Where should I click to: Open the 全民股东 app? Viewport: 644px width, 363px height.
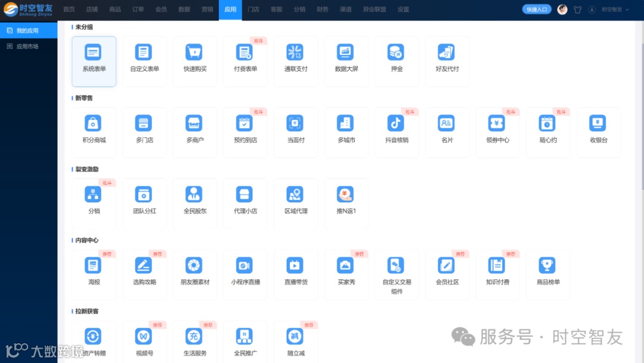coord(194,204)
